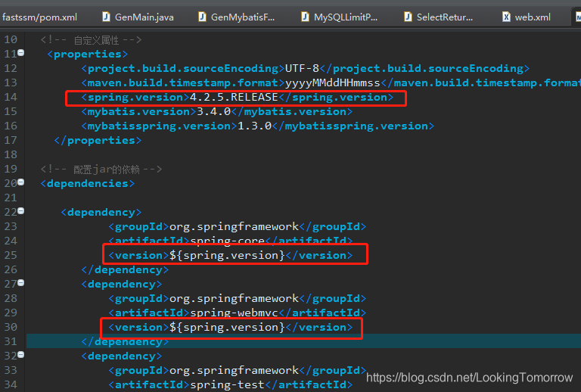Screen dimensions: 581x392
Task: Click the Java file icon on MySQLLimitP... tab
Action: point(305,17)
